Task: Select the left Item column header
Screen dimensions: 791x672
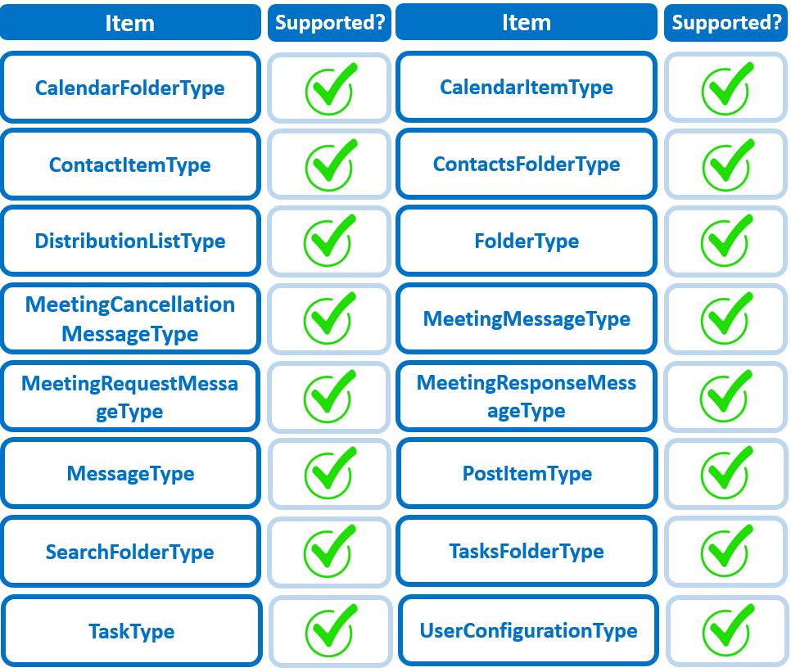Action: 129,23
